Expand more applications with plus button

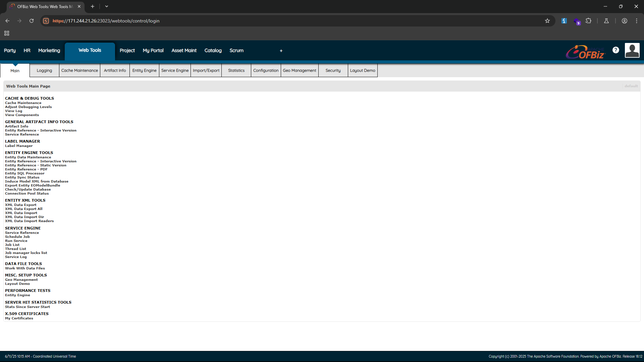pos(281,51)
